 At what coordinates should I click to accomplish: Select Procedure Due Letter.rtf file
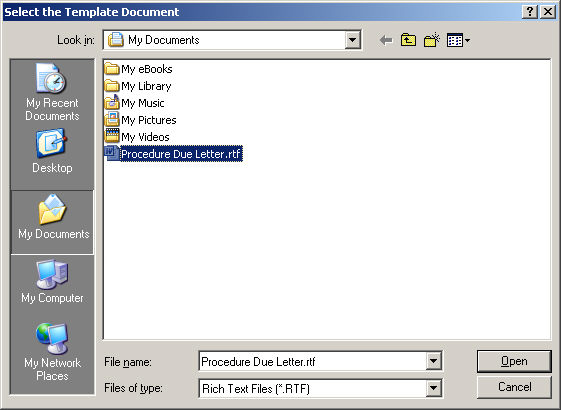(174, 154)
